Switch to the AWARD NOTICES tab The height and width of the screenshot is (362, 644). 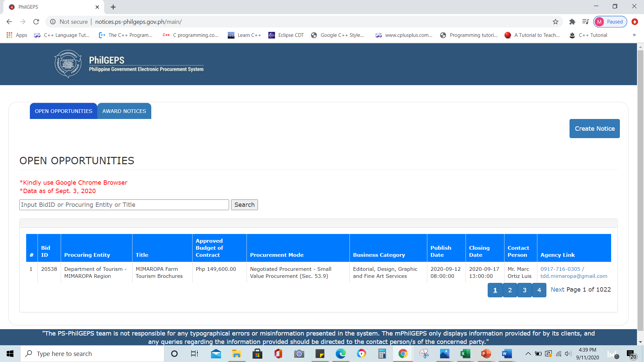point(124,111)
